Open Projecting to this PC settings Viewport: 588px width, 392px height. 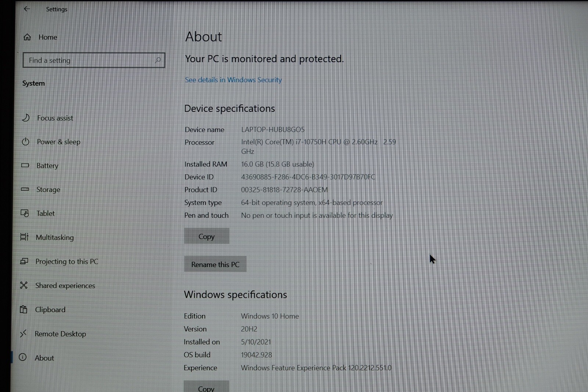click(x=67, y=261)
